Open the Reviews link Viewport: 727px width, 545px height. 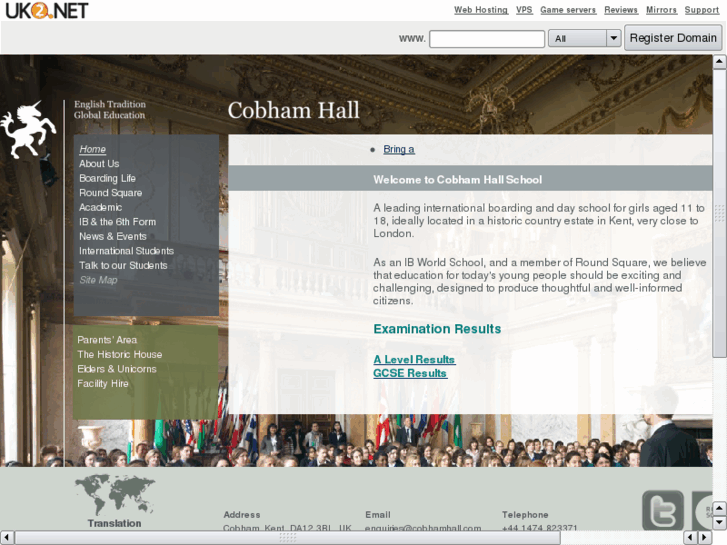pyautogui.click(x=621, y=10)
